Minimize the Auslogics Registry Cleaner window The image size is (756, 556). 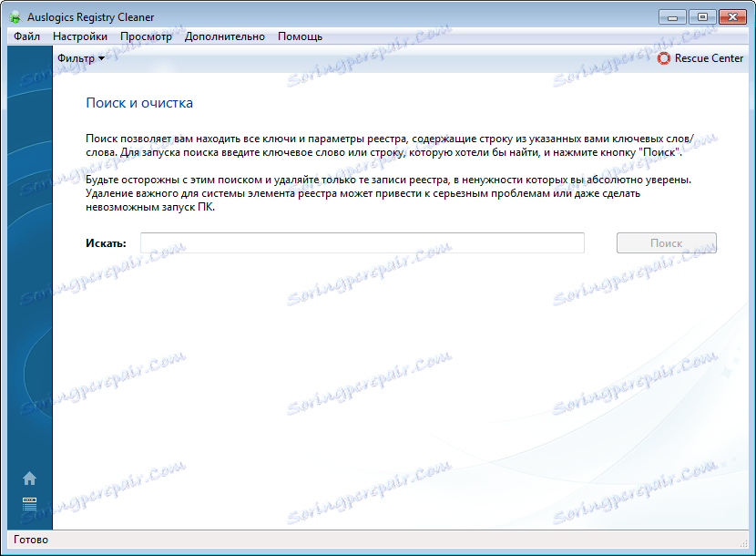coord(672,17)
